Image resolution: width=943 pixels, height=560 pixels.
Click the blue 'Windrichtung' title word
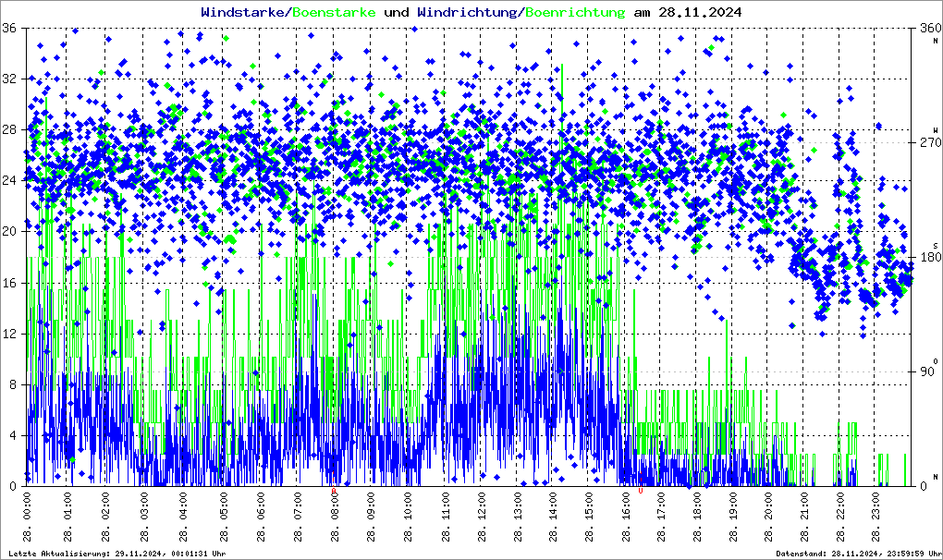467,12
